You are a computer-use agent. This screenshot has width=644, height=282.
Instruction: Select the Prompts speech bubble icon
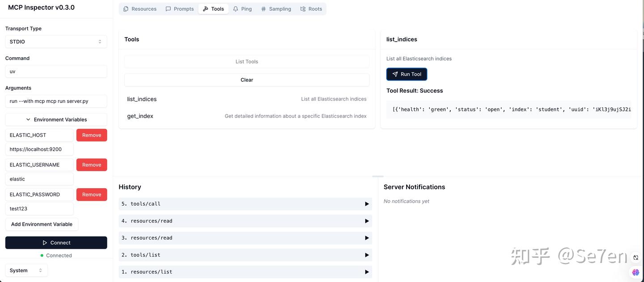[x=168, y=8]
